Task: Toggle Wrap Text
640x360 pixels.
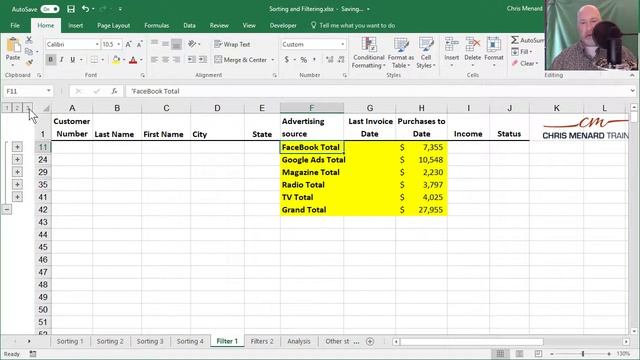Action: click(232, 44)
